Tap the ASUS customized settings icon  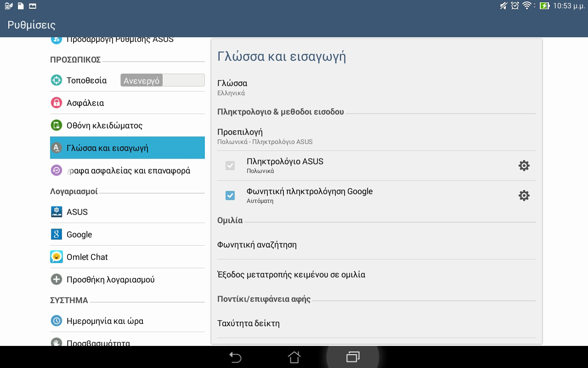coord(56,40)
